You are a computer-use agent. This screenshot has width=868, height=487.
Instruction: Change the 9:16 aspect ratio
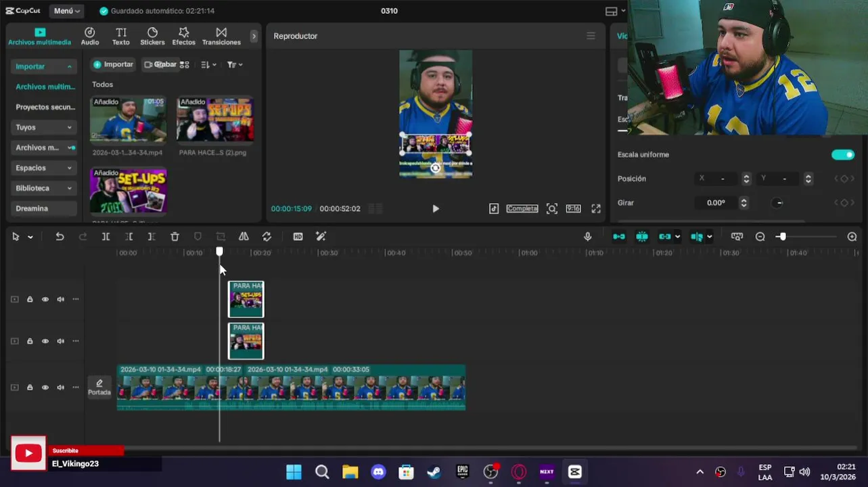574,209
